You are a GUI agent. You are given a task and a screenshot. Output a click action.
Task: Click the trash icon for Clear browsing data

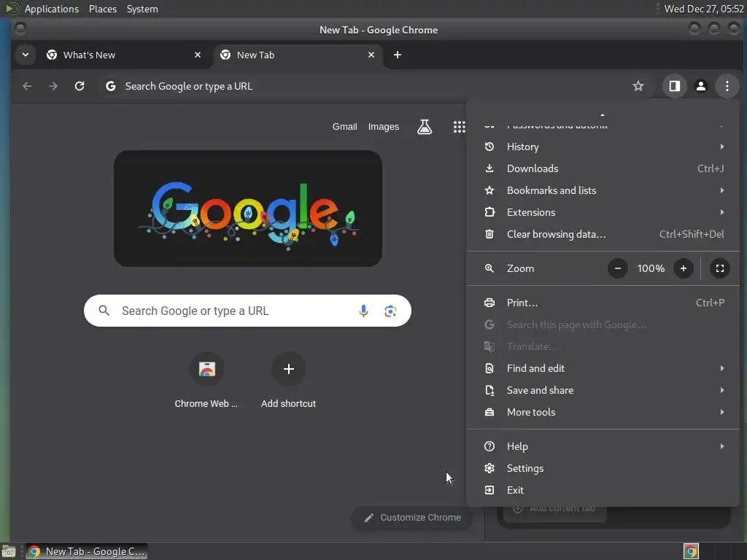pos(489,234)
